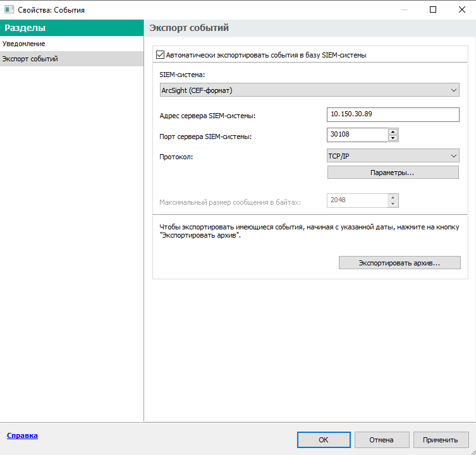Click the SIEM server address field
Image resolution: width=476 pixels, height=455 pixels.
point(393,114)
